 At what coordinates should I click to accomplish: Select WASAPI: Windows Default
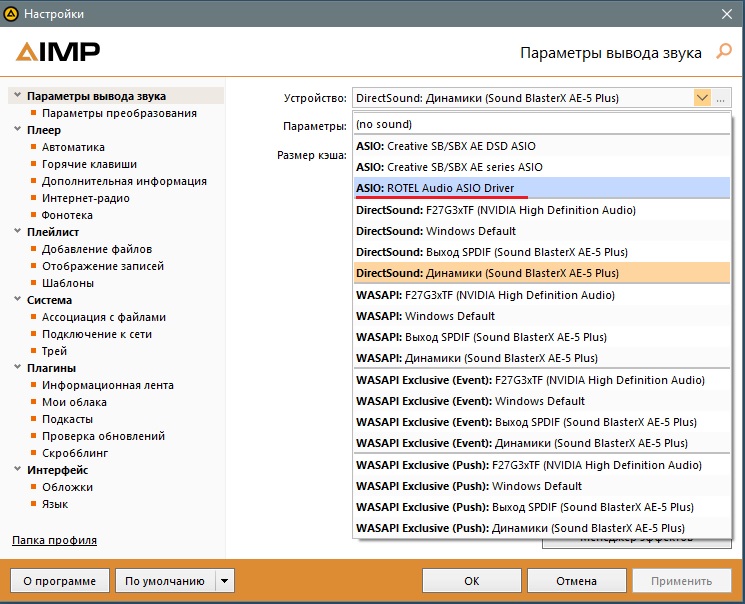[542, 316]
